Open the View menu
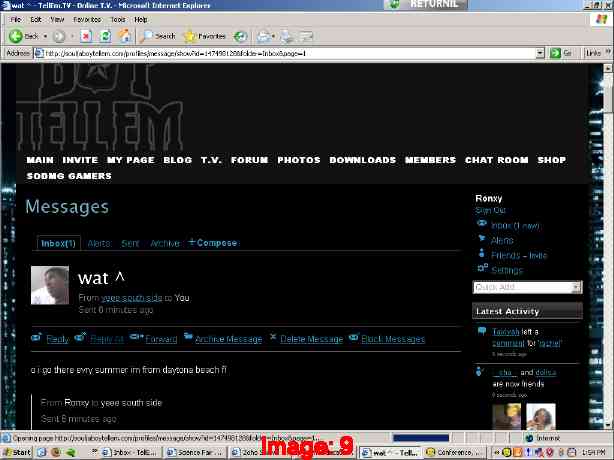 tap(57, 20)
